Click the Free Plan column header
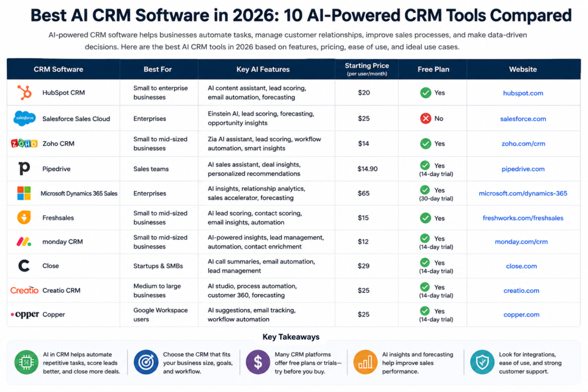 (433, 69)
